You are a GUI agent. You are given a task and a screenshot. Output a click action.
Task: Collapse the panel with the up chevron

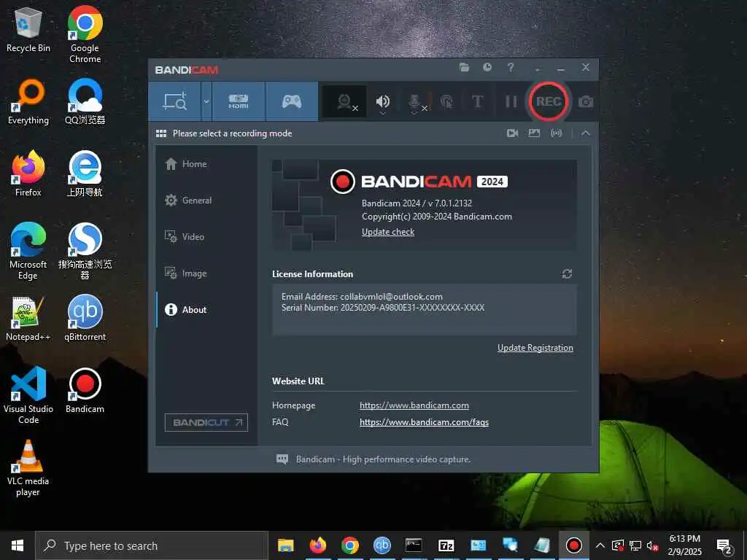[x=586, y=133]
